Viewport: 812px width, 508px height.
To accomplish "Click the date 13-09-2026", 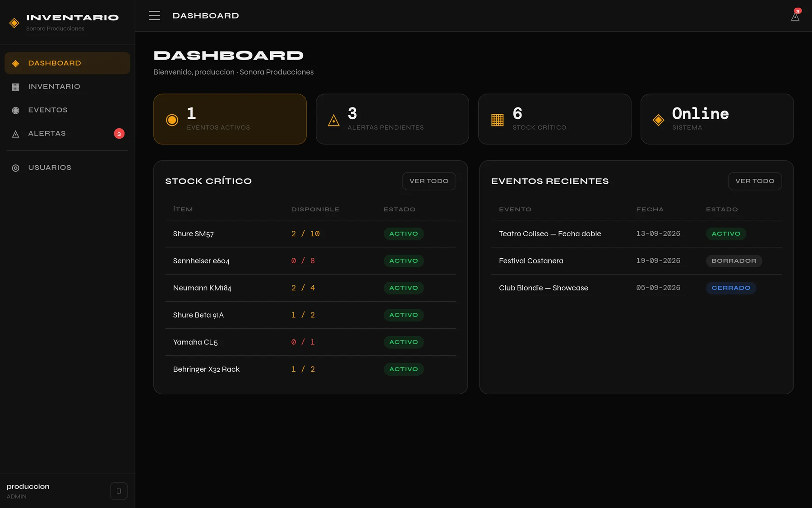I will pos(658,234).
